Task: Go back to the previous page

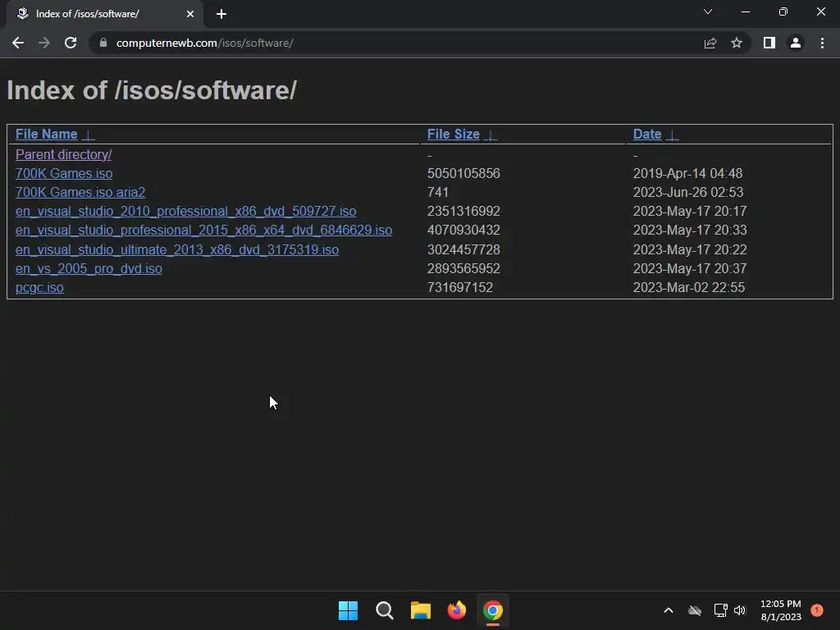Action: point(18,43)
